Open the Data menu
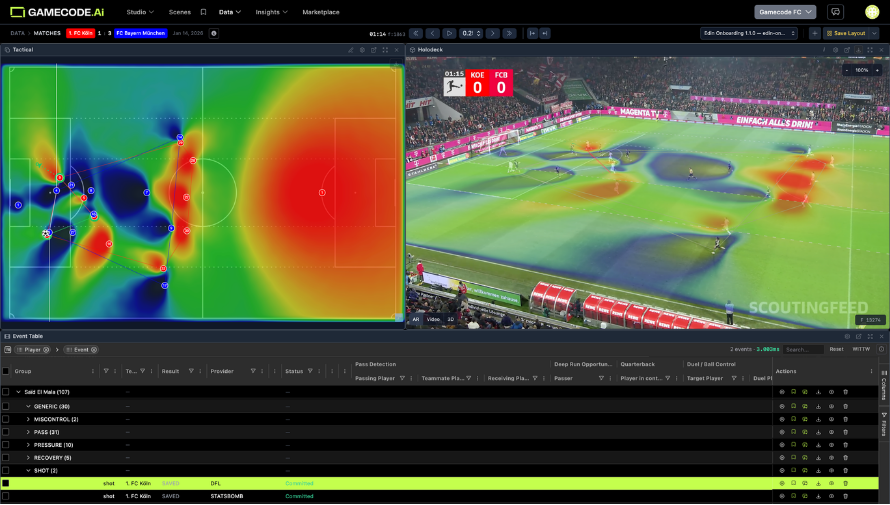Screen dimensions: 890x505 pos(230,12)
